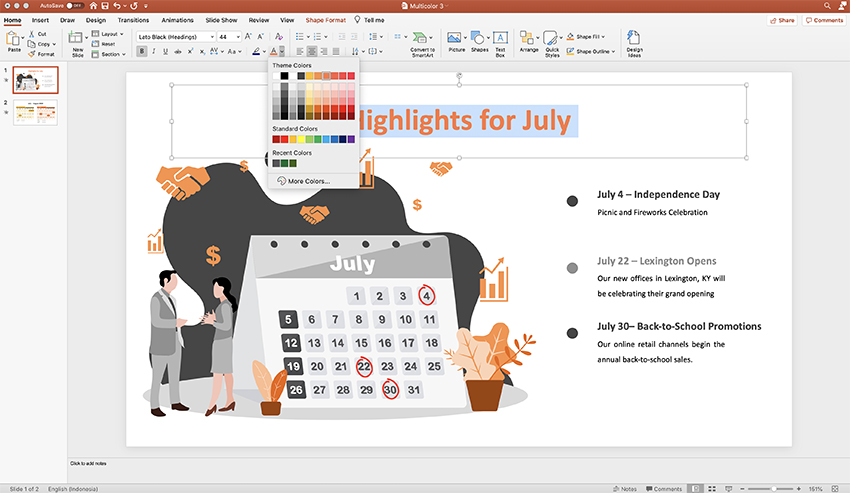This screenshot has height=493, width=850.
Task: Click the Format painter brush icon
Action: 31,54
